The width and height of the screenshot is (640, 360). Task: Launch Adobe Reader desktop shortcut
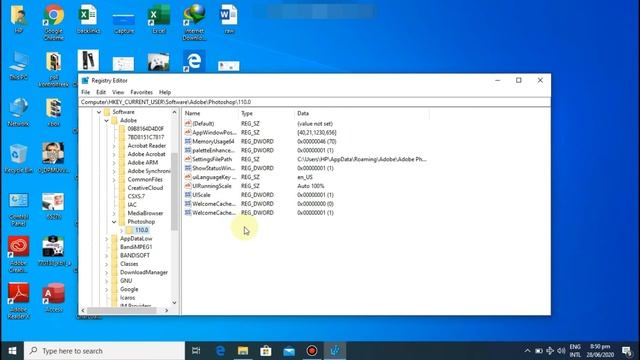click(18, 301)
